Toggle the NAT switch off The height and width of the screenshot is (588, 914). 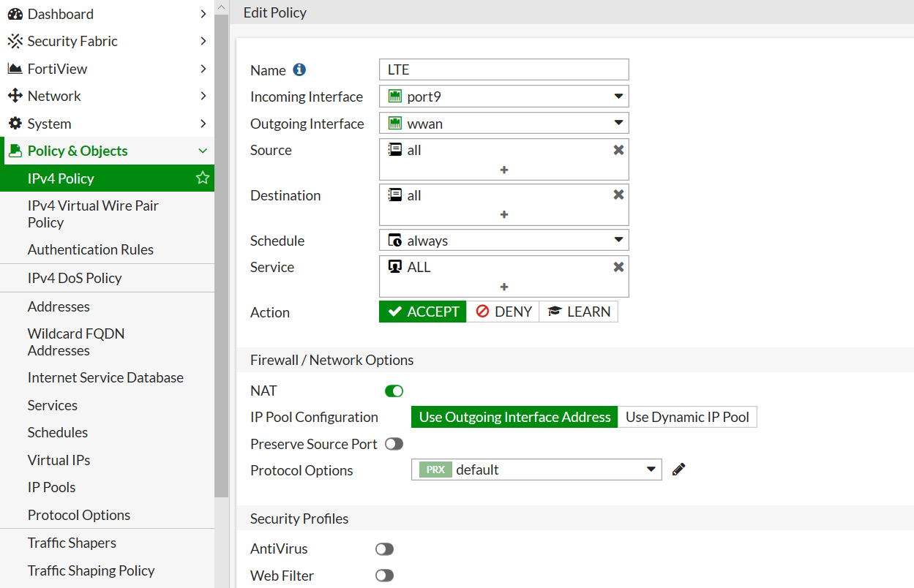point(394,391)
